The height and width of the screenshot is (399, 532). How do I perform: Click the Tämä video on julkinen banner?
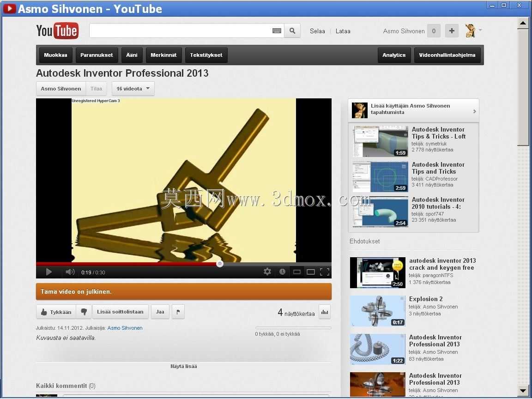183,292
